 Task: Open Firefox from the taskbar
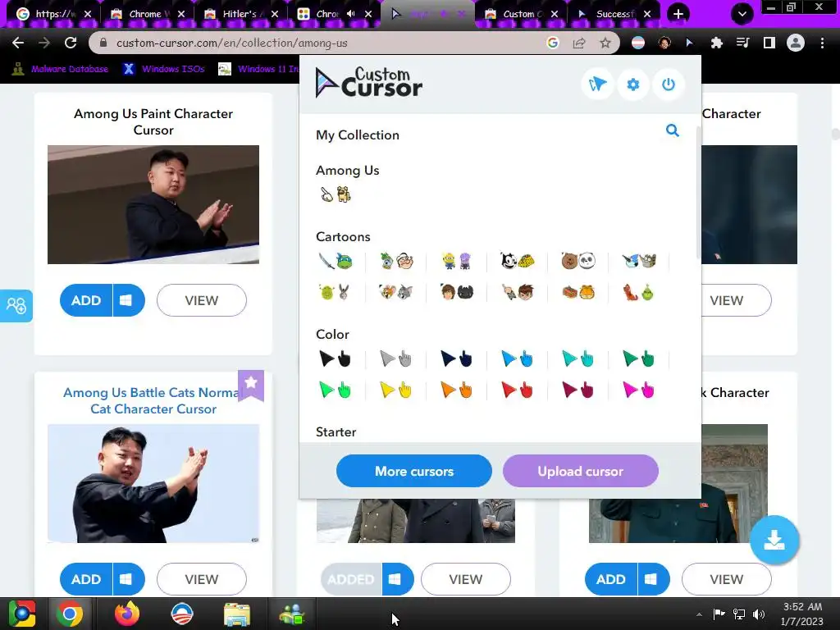pos(127,614)
